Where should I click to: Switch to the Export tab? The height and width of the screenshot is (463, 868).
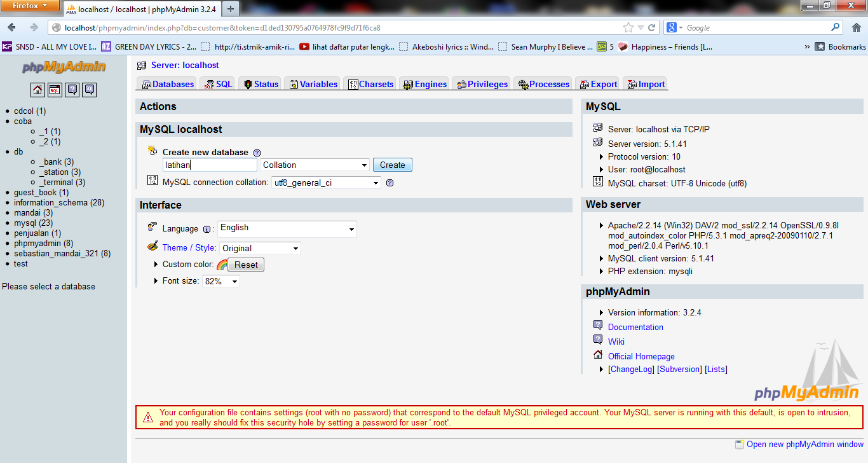click(x=597, y=84)
